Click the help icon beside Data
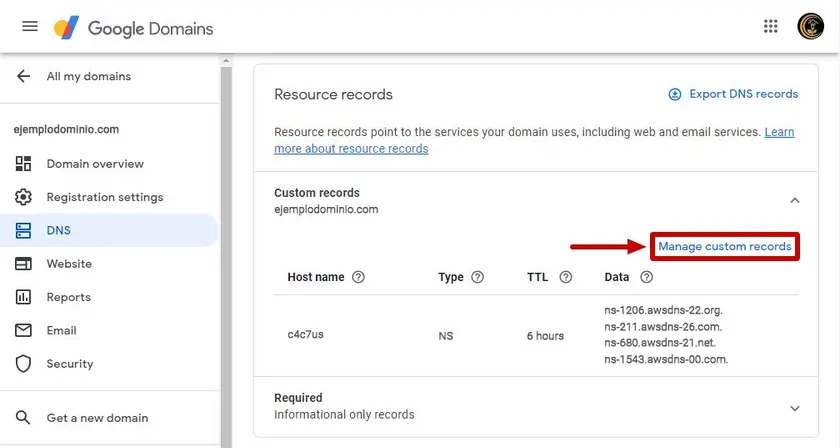This screenshot has height=448, width=840. point(647,277)
